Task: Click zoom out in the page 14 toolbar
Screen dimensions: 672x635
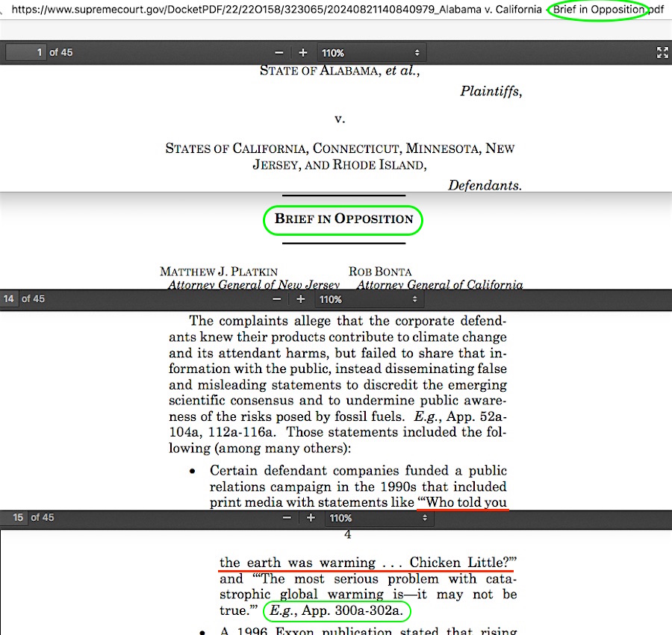Action: click(x=277, y=299)
